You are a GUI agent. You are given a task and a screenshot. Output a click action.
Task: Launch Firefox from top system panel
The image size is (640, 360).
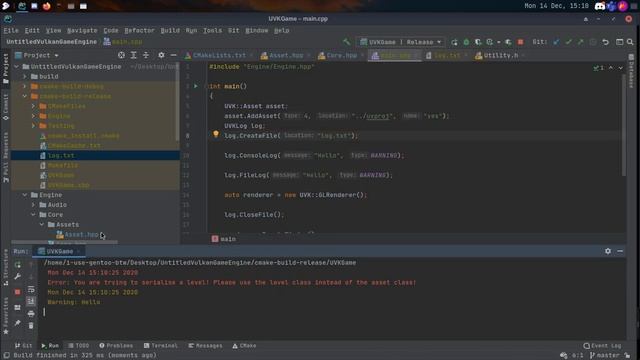[x=47, y=6]
